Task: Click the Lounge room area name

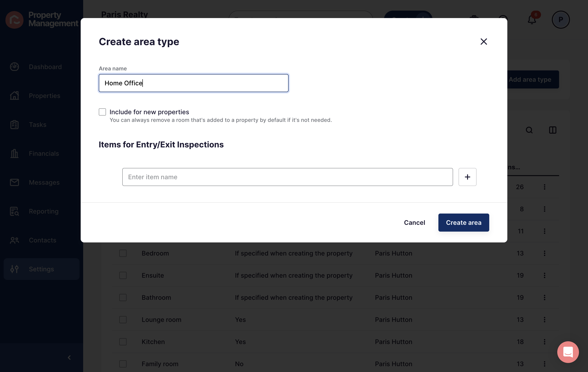Action: [x=161, y=320]
